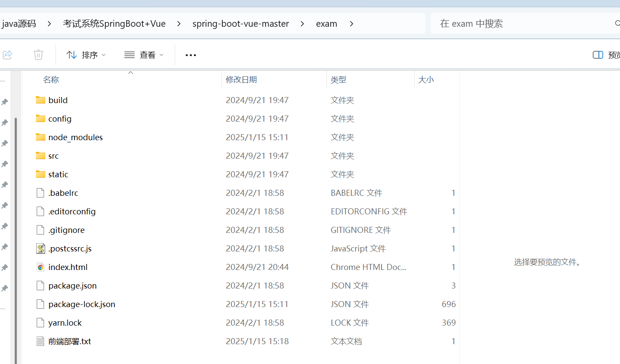
Task: Select the static folder icon
Action: (41, 174)
